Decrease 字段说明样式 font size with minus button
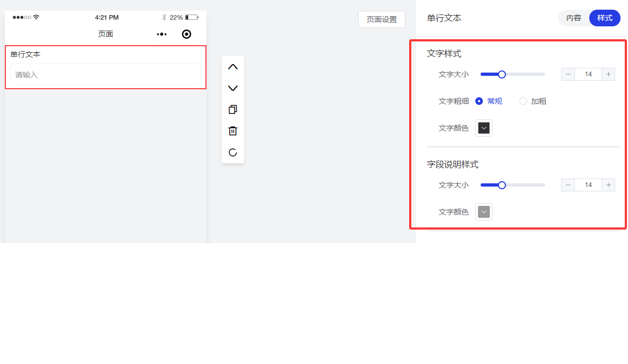 pos(568,185)
